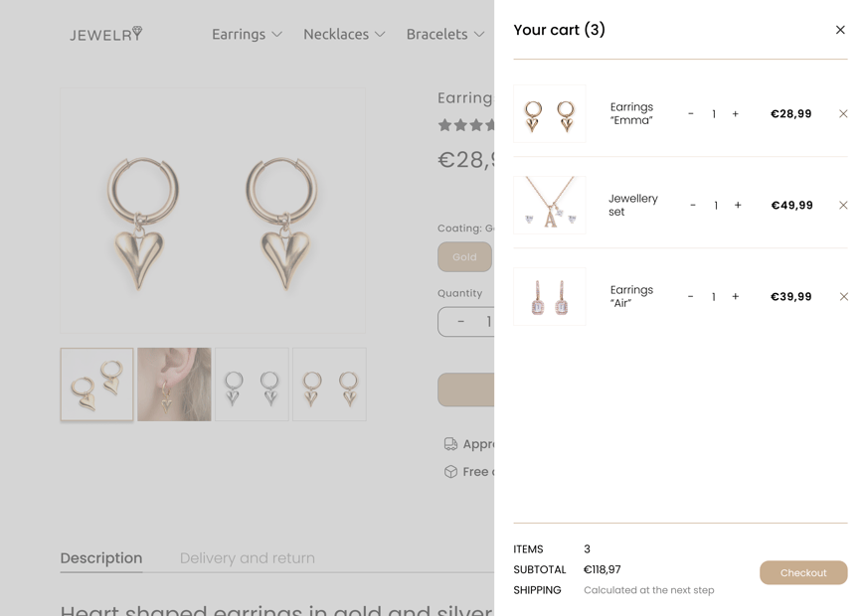
Task: Open the Necklaces dropdown menu
Action: (344, 35)
